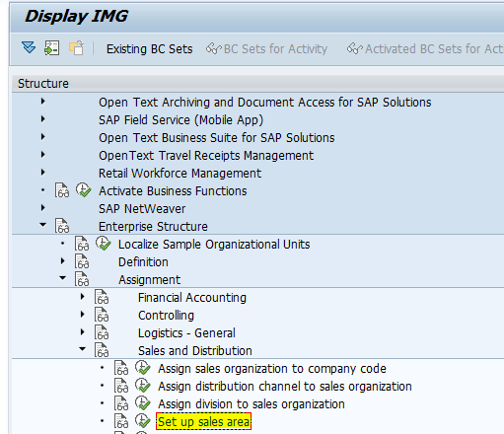Execute Set up sales area activity icon
The image size is (504, 434).
pos(142,421)
